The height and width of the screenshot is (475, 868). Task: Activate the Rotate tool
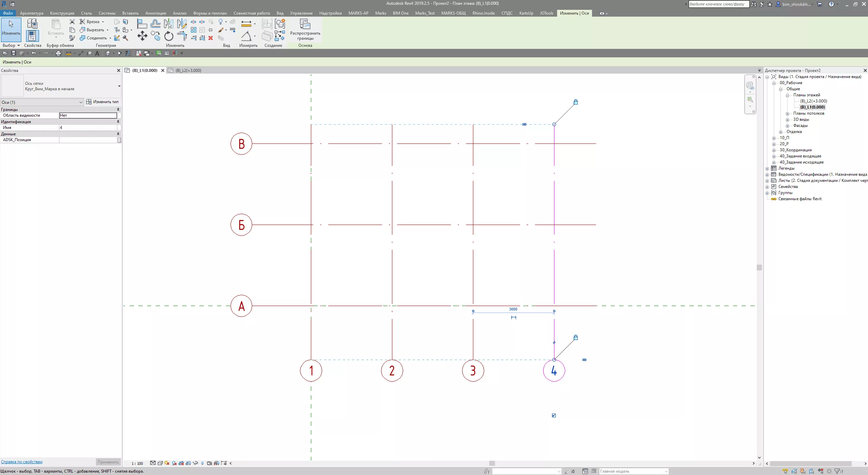tap(169, 36)
